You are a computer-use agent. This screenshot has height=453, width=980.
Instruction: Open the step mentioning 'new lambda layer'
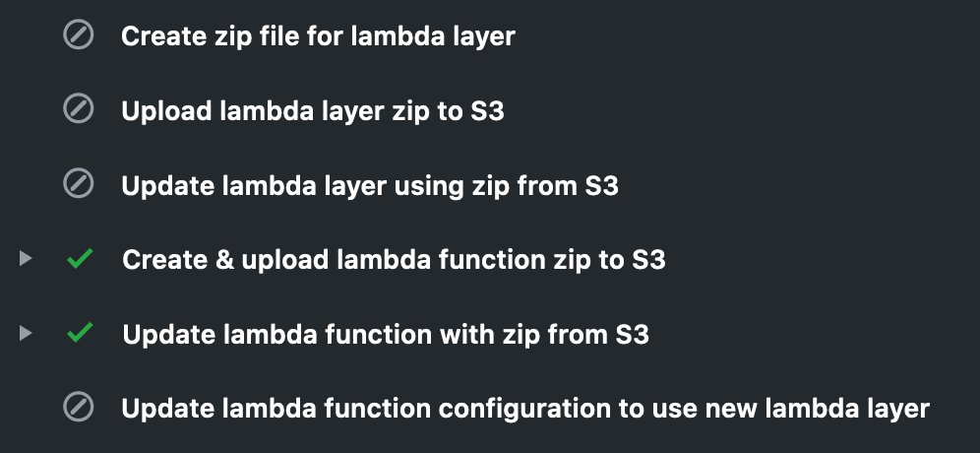click(524, 409)
